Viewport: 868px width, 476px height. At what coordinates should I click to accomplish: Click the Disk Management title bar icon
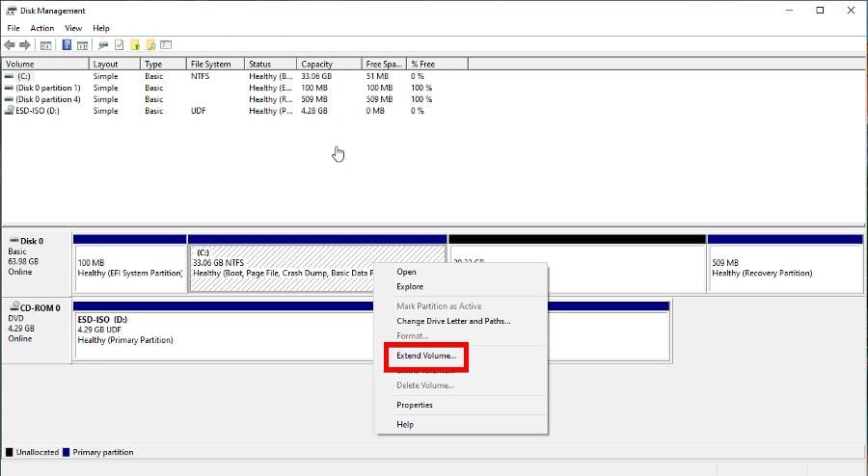(x=11, y=11)
